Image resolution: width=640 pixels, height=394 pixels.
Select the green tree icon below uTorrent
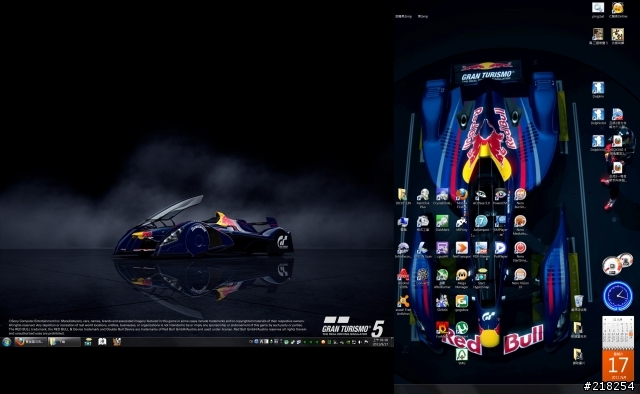(x=462, y=354)
